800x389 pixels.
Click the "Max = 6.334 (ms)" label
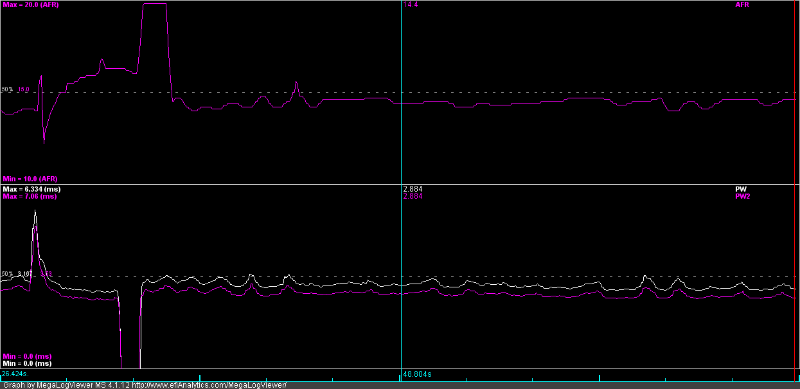[x=31, y=189]
